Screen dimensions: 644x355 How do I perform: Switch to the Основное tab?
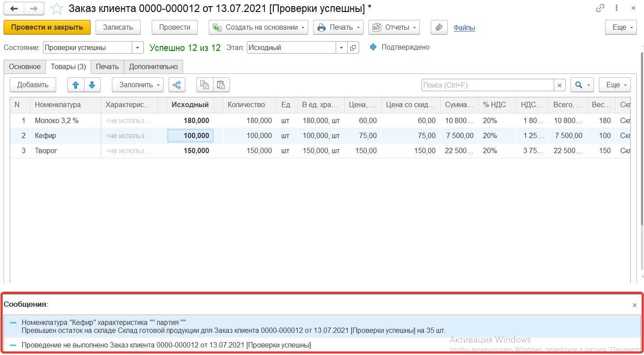point(25,67)
